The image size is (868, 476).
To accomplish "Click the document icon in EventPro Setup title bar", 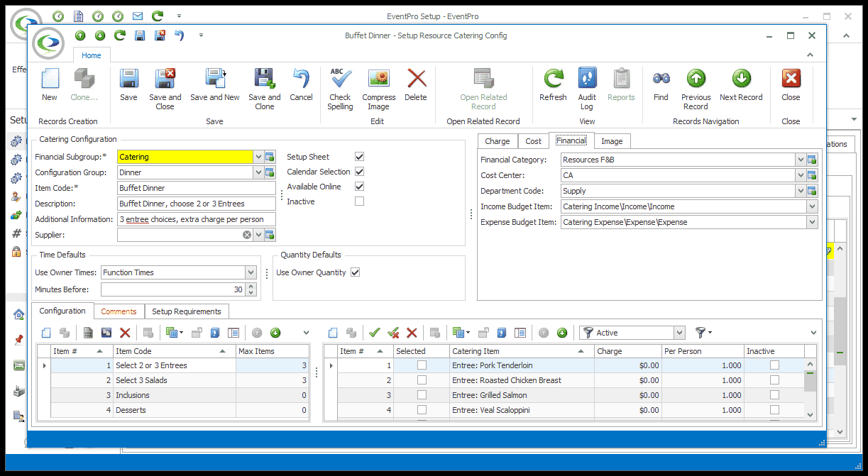I will click(x=78, y=16).
